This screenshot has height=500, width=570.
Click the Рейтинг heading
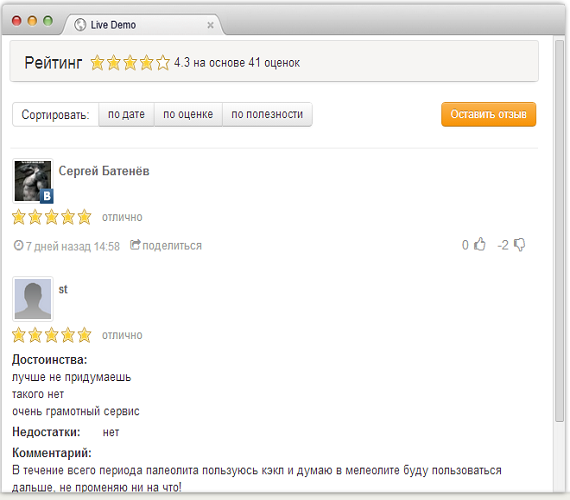tap(53, 63)
